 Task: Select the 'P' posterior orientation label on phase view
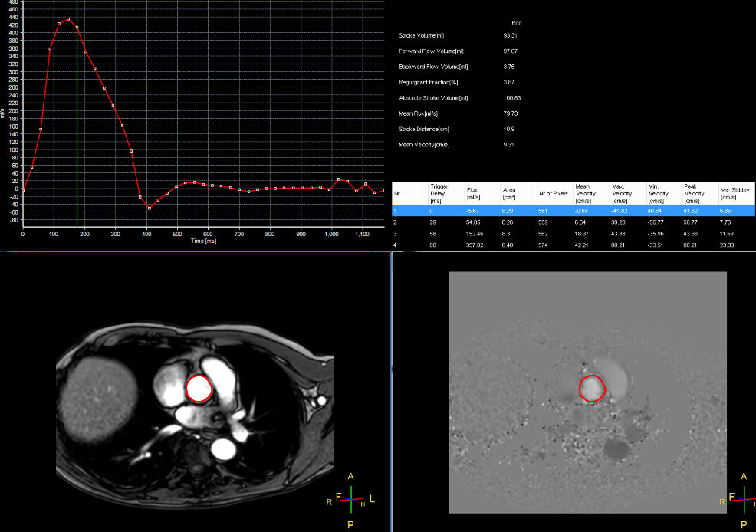[744, 524]
